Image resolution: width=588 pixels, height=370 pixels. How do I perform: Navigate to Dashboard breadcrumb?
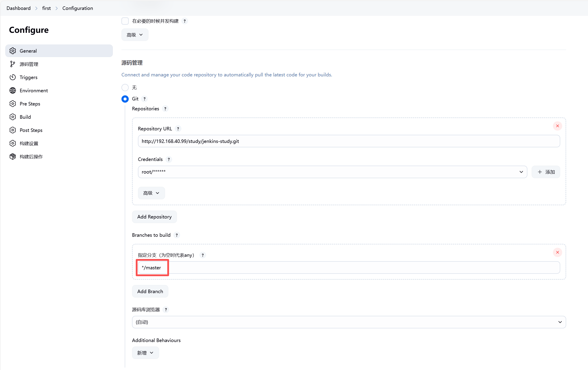point(19,8)
